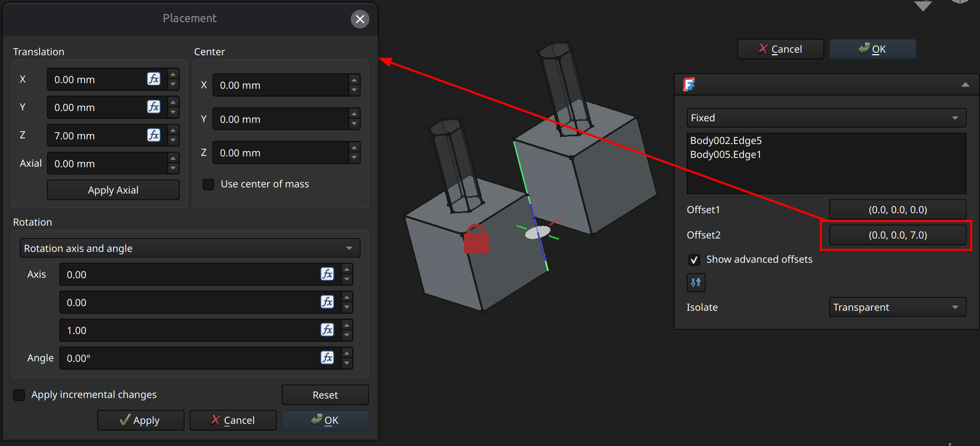Click Offset2 value button (0.0, 0.0, 7.0)
This screenshot has height=446, width=980.
(897, 235)
